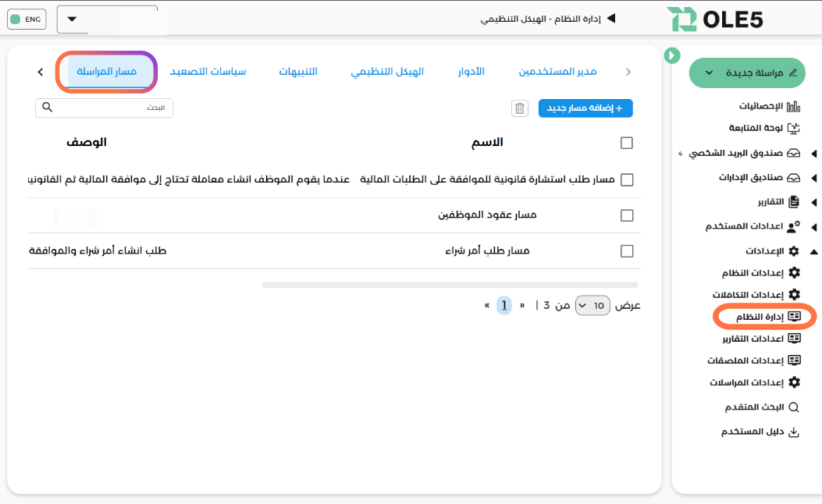Open the rows-per-page 10 dropdown
Screen dimensions: 822x504
click(x=592, y=306)
